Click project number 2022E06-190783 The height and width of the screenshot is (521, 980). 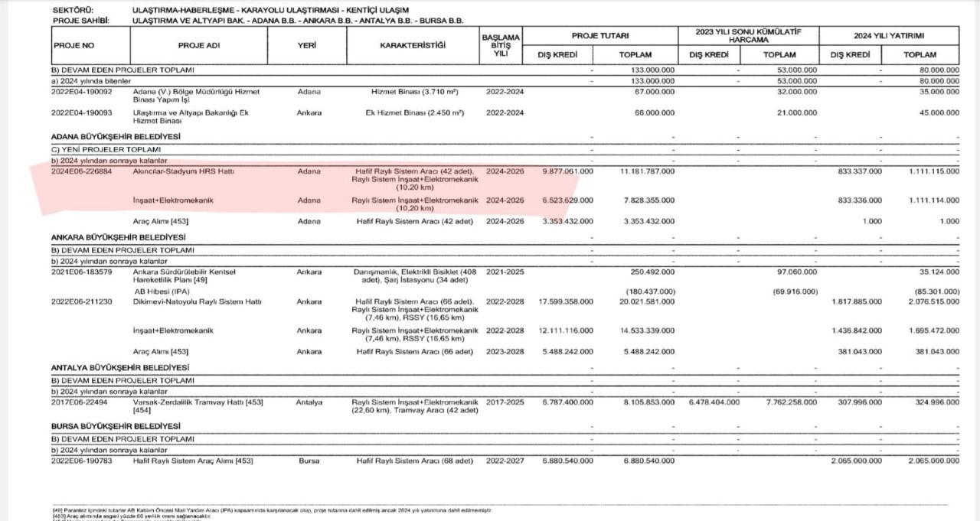(x=81, y=461)
